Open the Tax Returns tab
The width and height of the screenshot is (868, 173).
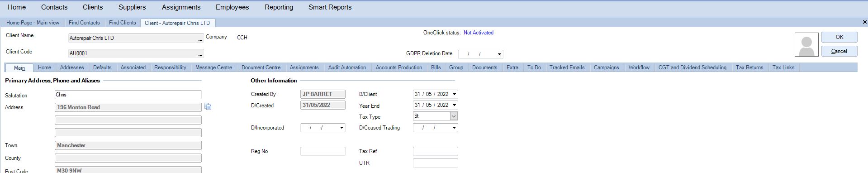[749, 67]
